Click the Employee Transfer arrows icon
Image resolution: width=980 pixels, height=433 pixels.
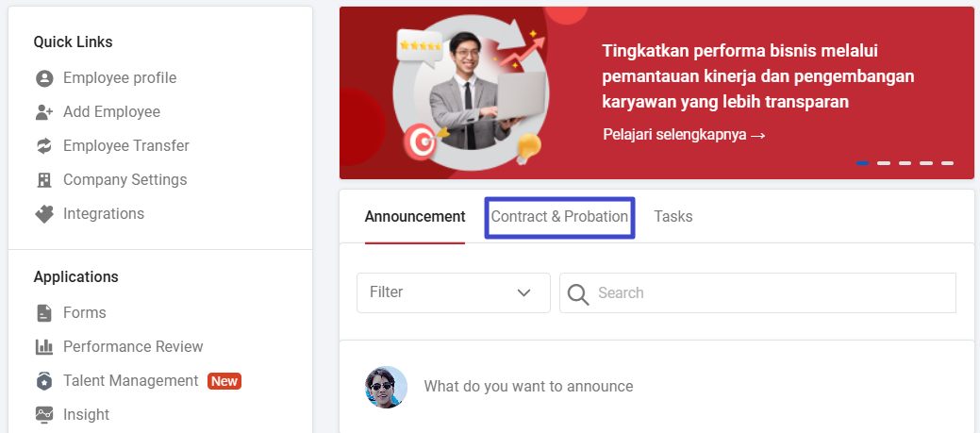tap(44, 146)
